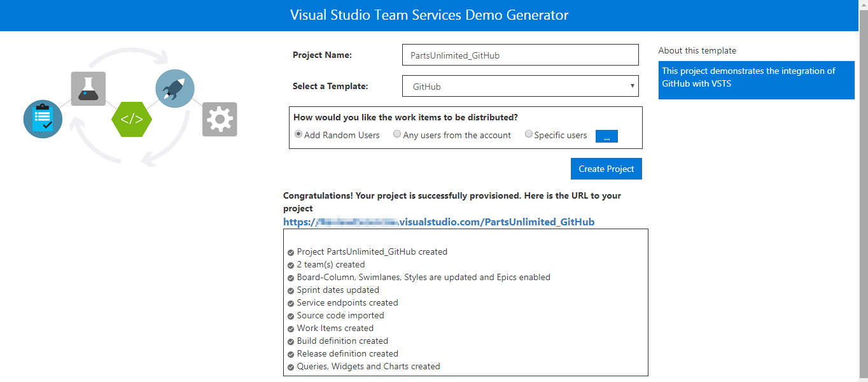Click the Congratulations success message

(452, 202)
